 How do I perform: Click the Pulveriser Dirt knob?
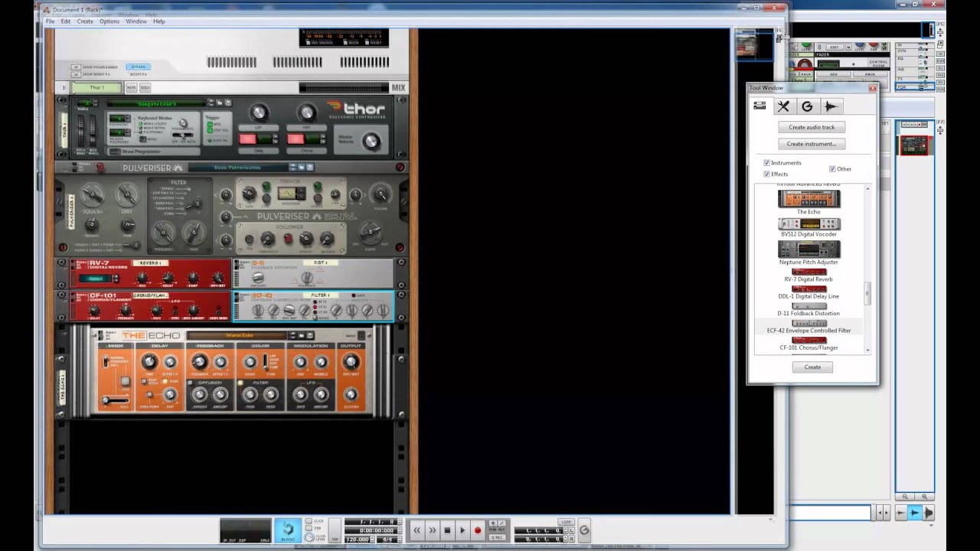(128, 195)
